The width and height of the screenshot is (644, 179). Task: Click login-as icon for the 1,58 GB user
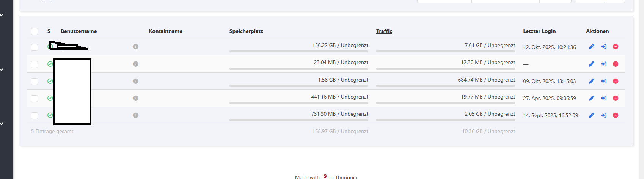click(x=603, y=81)
